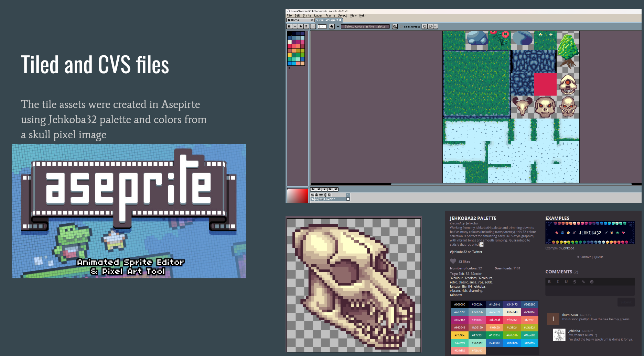Like the palette with the heart icon
This screenshot has width=644, height=356.
click(x=453, y=261)
